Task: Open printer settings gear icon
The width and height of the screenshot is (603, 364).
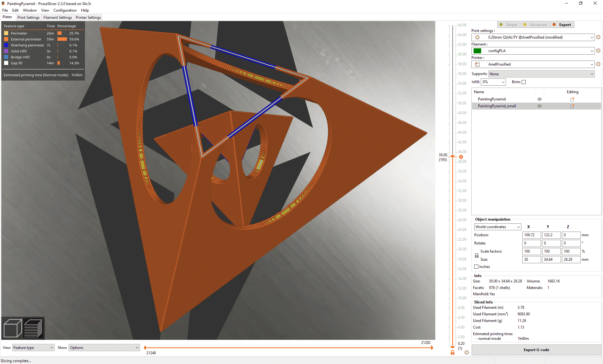Action: [x=598, y=64]
